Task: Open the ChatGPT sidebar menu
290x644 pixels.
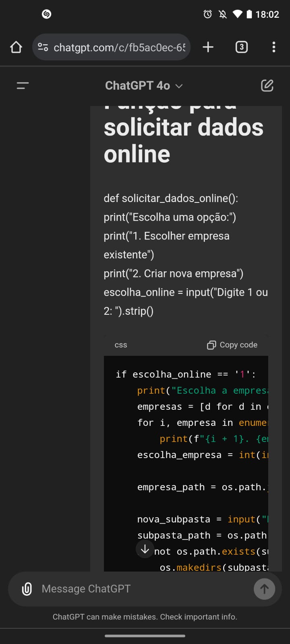Action: click(x=23, y=86)
